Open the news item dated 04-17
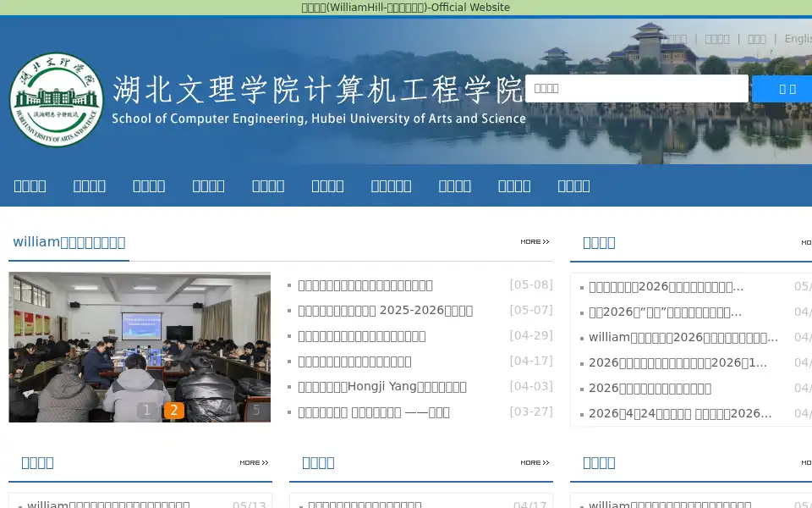This screenshot has height=508, width=812. [354, 362]
